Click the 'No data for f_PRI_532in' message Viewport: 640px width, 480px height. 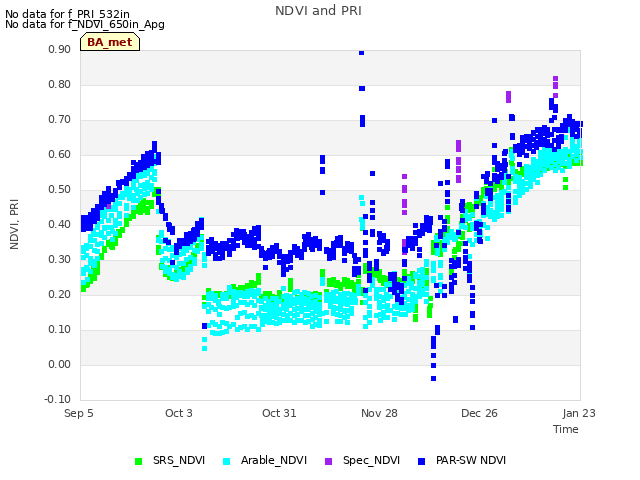[x=67, y=14]
